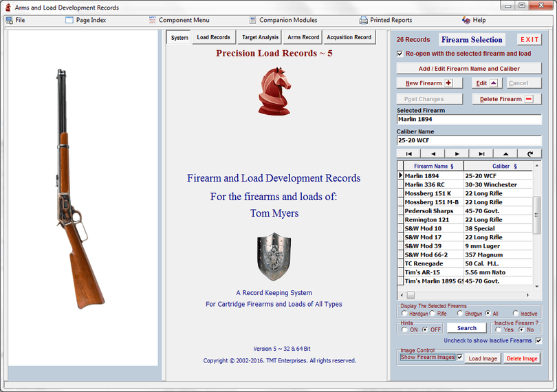The image size is (557, 392).
Task: Click the silver shield emblem
Action: tap(274, 257)
